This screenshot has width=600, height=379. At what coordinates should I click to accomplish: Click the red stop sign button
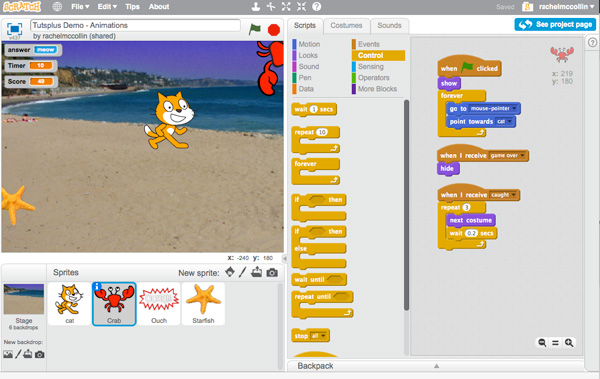(x=274, y=30)
